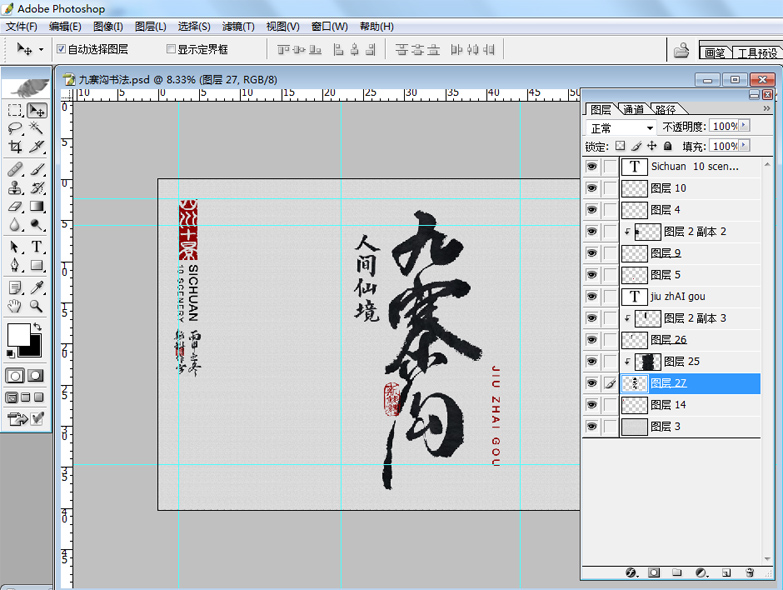Open the 画笔 palette well tab

pyautogui.click(x=715, y=52)
